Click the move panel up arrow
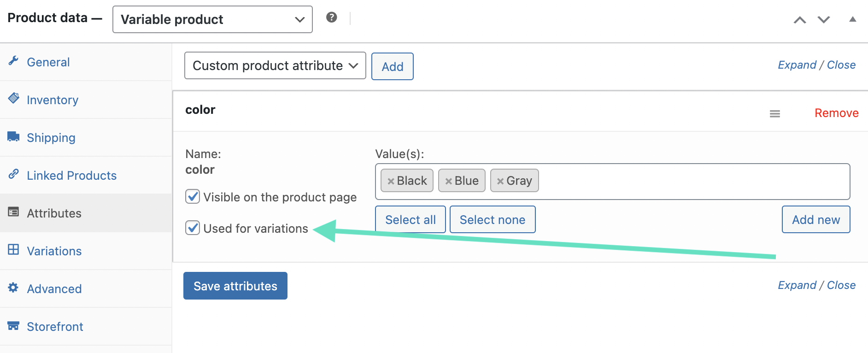This screenshot has height=353, width=868. [800, 20]
